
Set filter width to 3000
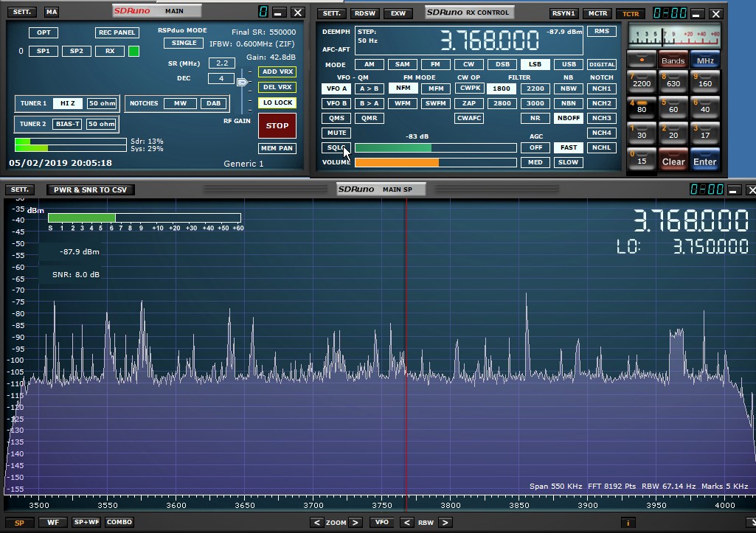coord(535,104)
